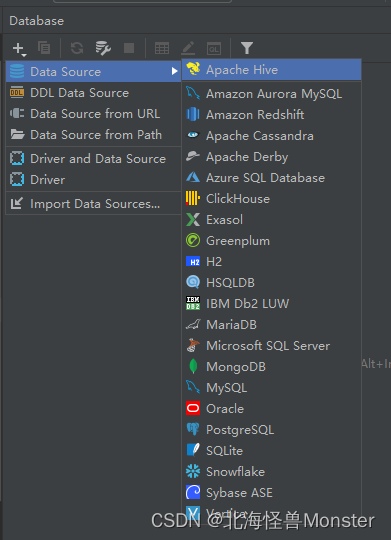This screenshot has width=391, height=540.
Task: Select Exasol data source
Action: tap(271, 220)
